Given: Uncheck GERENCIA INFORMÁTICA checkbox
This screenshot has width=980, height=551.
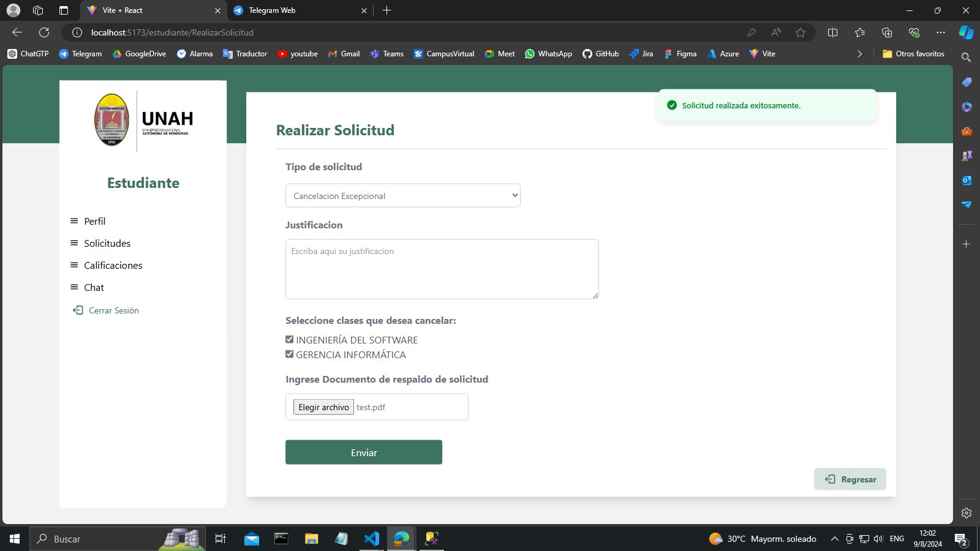Looking at the screenshot, I should point(290,354).
